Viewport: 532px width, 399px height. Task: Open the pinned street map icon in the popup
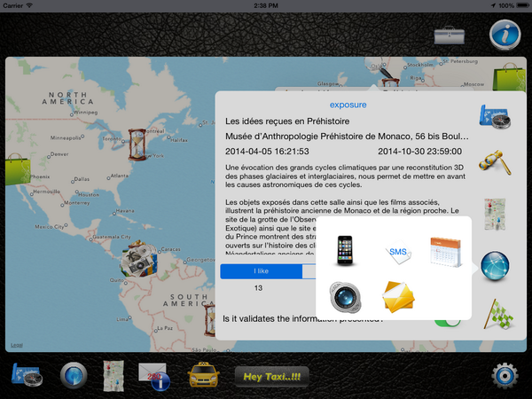(x=495, y=215)
